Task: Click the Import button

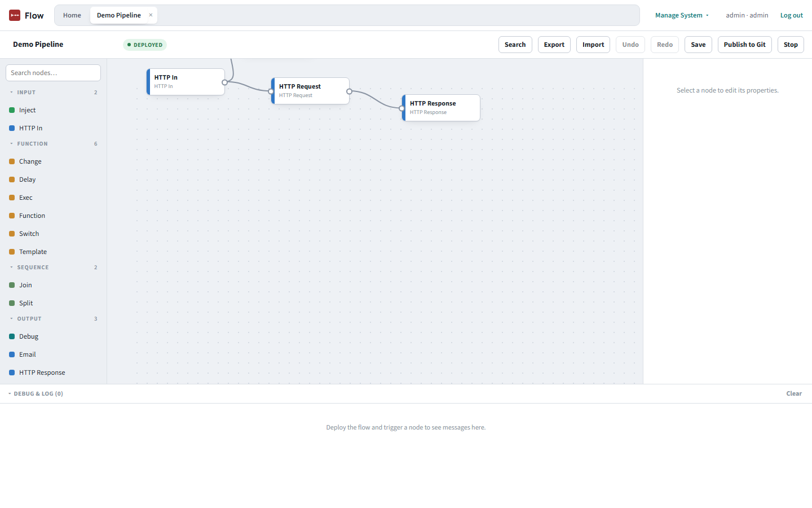Action: click(x=593, y=45)
